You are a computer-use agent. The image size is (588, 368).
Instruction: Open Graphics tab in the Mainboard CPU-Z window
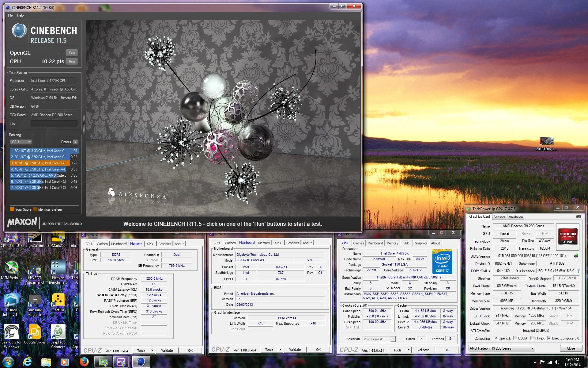pos(292,243)
